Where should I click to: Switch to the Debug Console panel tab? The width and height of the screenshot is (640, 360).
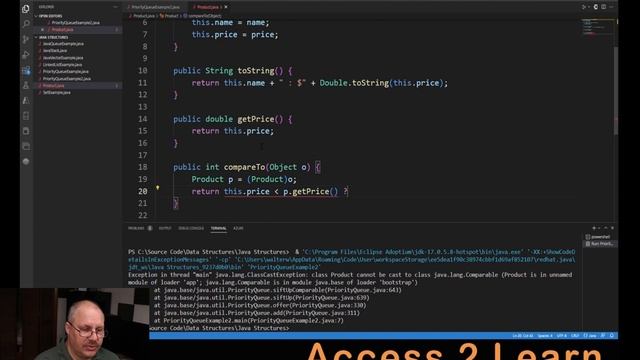point(191,228)
